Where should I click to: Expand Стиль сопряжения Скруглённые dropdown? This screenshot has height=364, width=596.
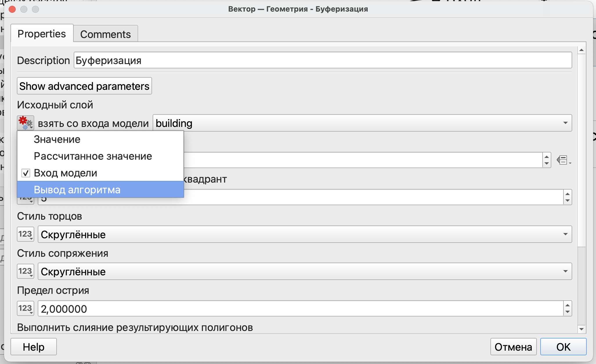pos(305,271)
